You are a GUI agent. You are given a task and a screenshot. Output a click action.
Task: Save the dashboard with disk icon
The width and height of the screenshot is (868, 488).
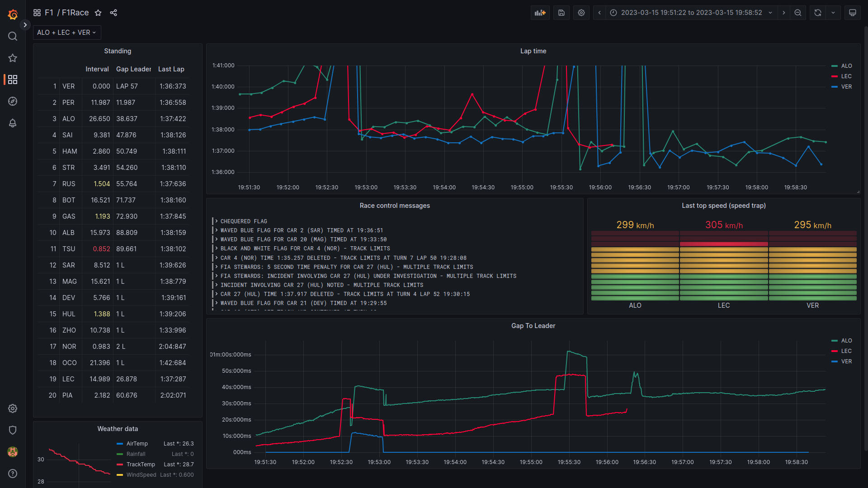(561, 13)
